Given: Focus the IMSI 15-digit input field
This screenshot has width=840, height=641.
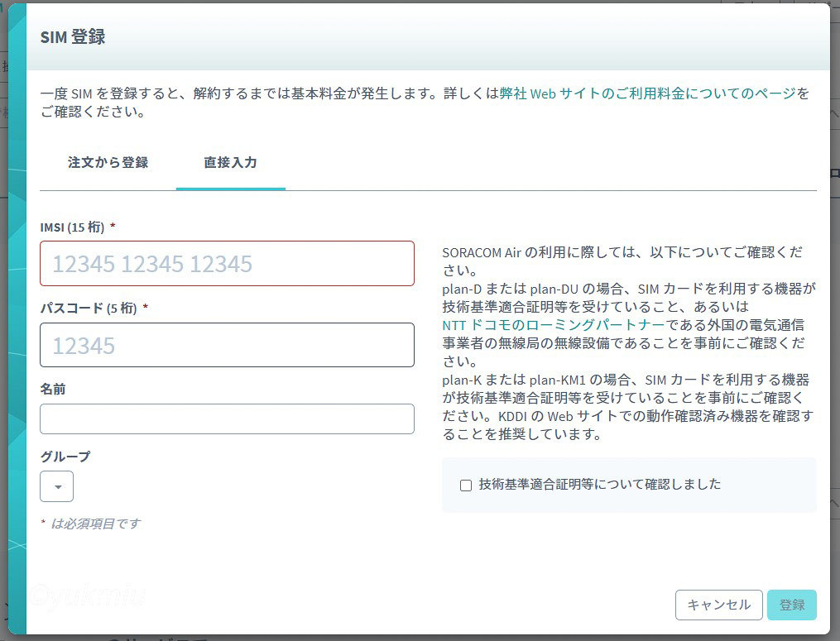Looking at the screenshot, I should (227, 264).
